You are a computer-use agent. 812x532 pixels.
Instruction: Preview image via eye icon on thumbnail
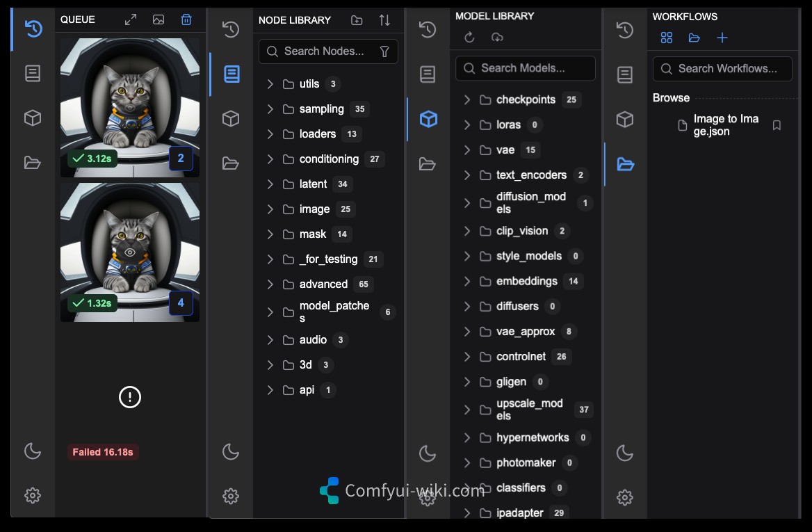[x=130, y=252]
